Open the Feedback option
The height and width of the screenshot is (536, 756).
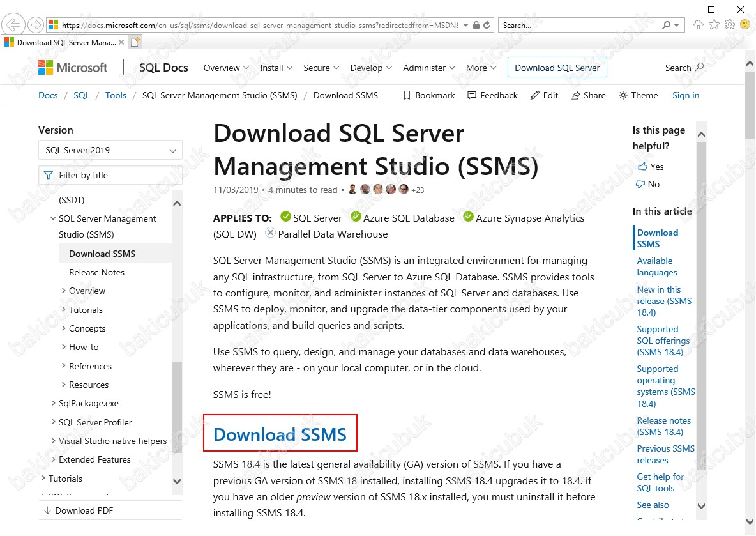coord(493,96)
